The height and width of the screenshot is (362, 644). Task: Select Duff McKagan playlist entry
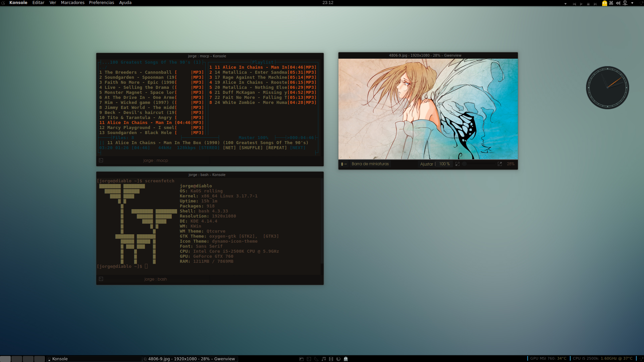pyautogui.click(x=263, y=93)
